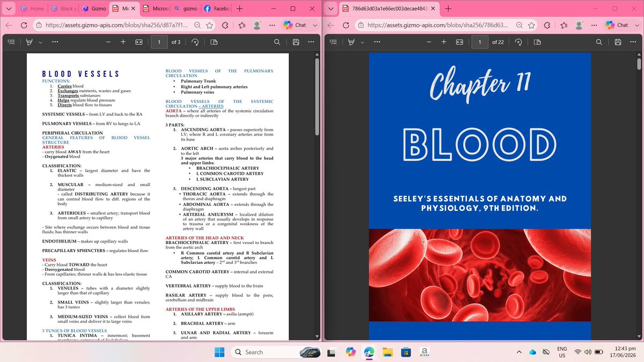Refresh the page in the right browser window
Screen dimensions: 644x362
click(346, 25)
